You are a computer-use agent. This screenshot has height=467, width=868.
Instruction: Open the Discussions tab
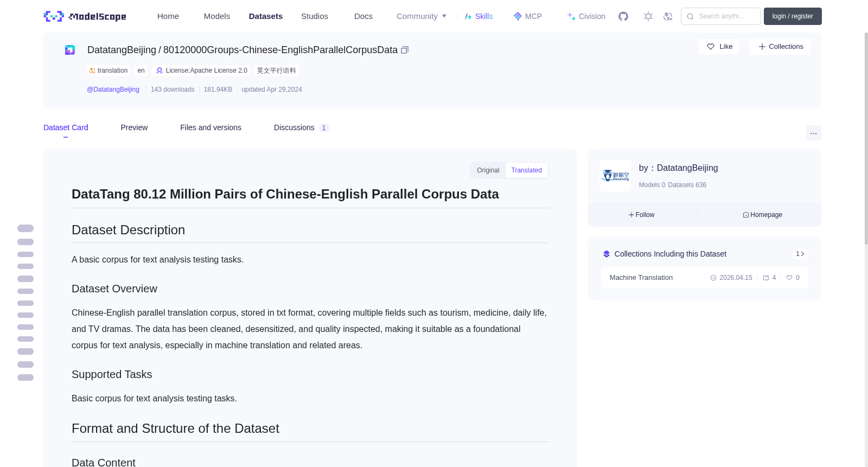pos(301,127)
